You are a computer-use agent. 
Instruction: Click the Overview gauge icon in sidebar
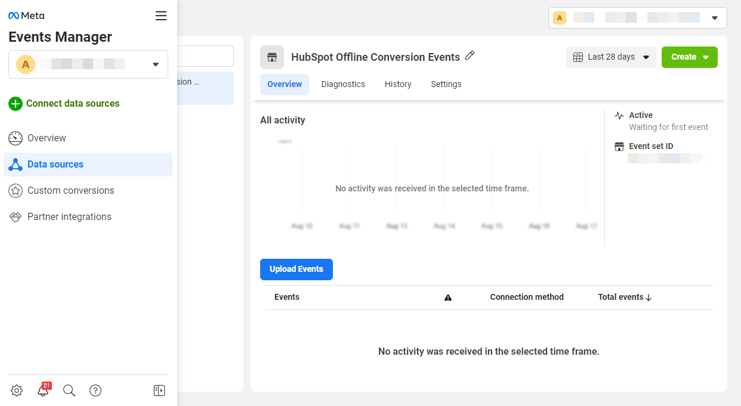(15, 138)
